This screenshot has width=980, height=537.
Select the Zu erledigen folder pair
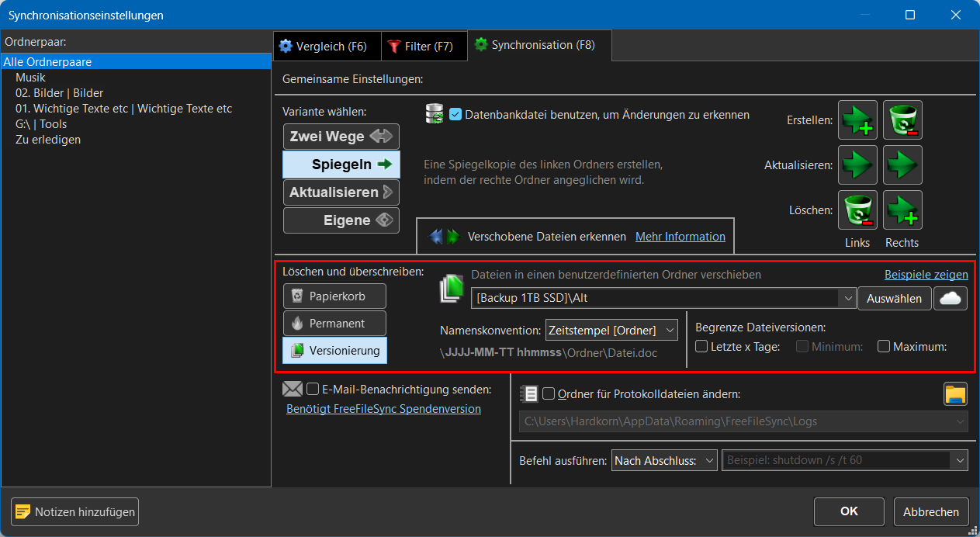click(136, 140)
